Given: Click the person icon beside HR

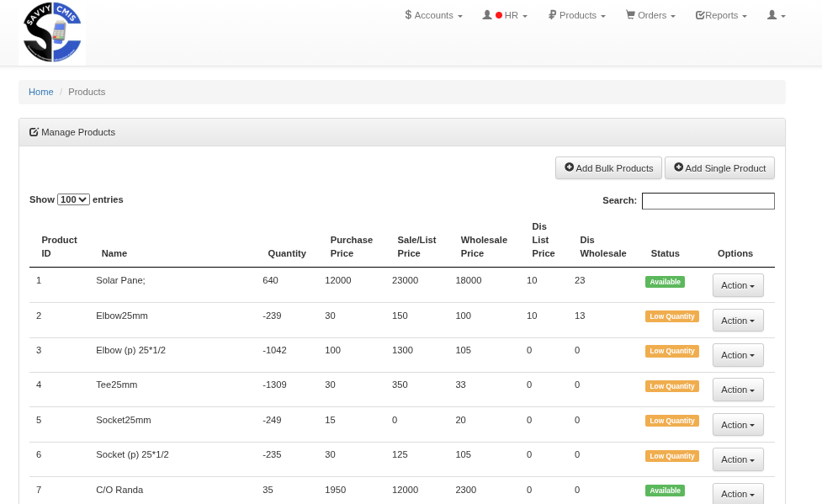Looking at the screenshot, I should (x=487, y=15).
